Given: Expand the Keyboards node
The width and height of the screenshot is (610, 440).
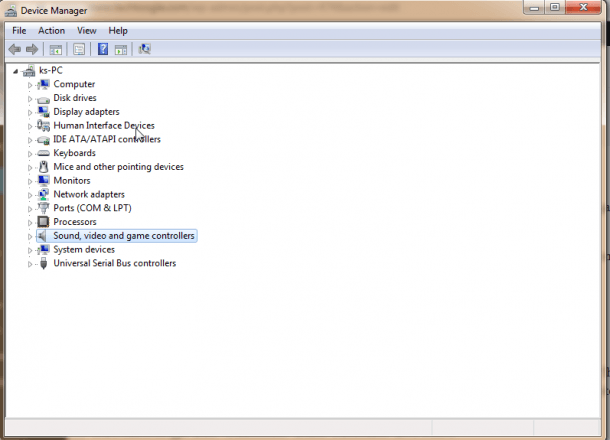Looking at the screenshot, I should (x=30, y=154).
